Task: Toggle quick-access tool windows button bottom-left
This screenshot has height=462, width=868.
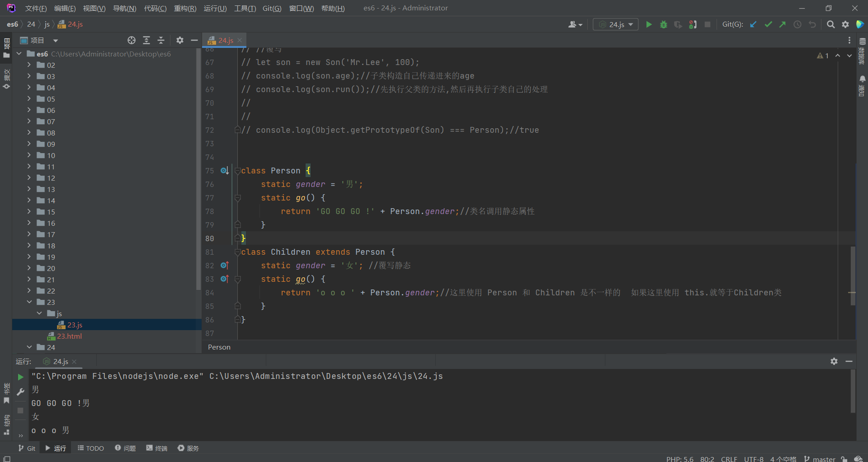Action: (x=7, y=459)
